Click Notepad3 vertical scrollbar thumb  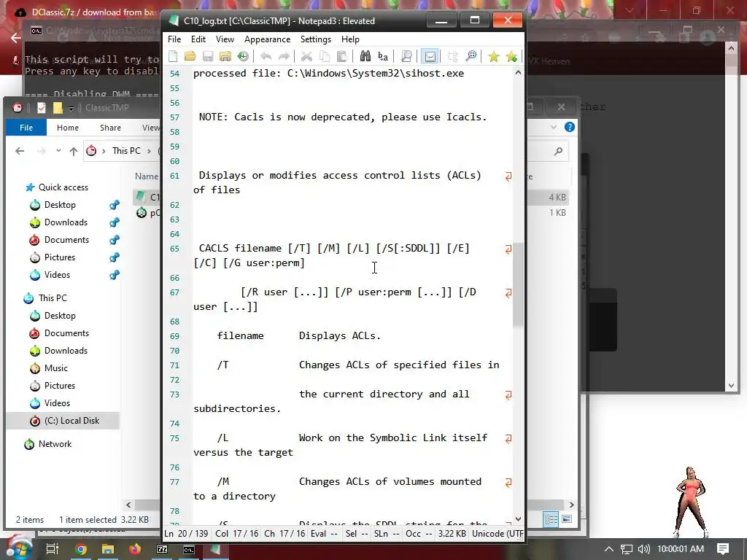[519, 284]
